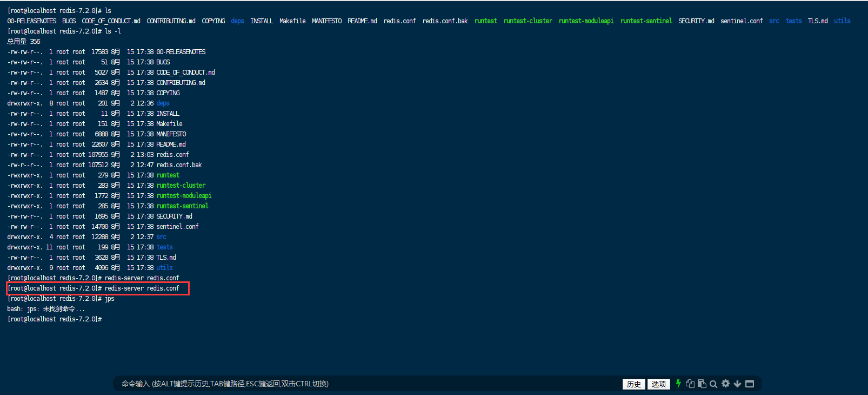The width and height of the screenshot is (868, 395).
Task: Click file size '22607' of README.md
Action: pyautogui.click(x=100, y=144)
